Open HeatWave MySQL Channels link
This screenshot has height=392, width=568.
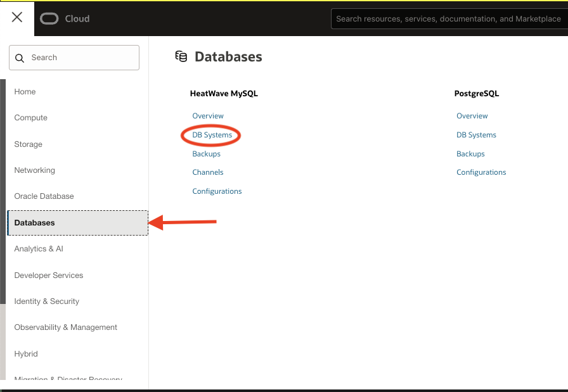point(208,172)
